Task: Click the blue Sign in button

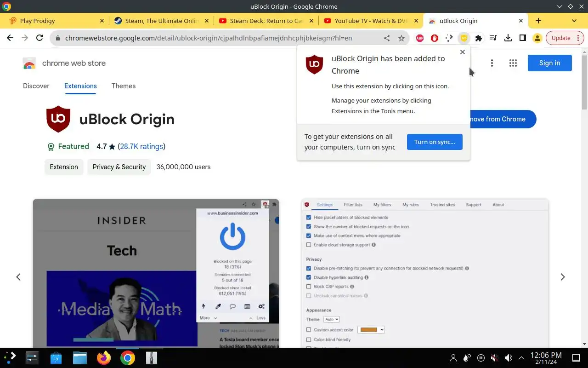Action: [549, 63]
